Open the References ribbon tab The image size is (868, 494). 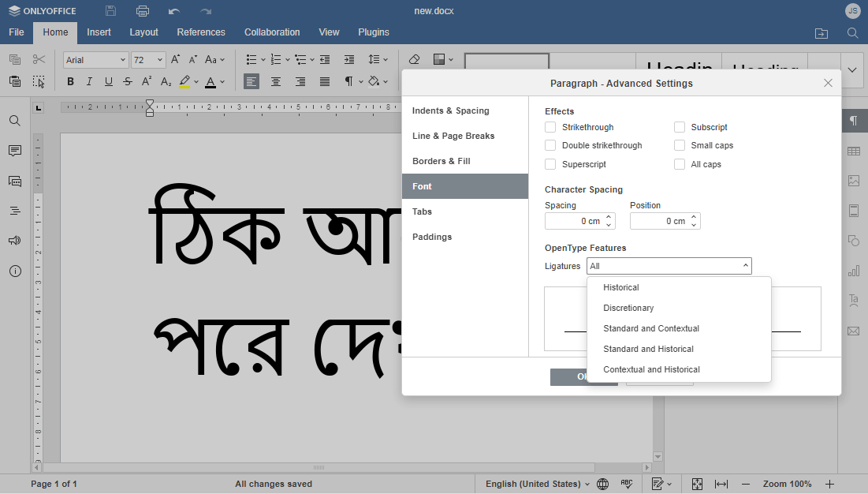pos(201,32)
